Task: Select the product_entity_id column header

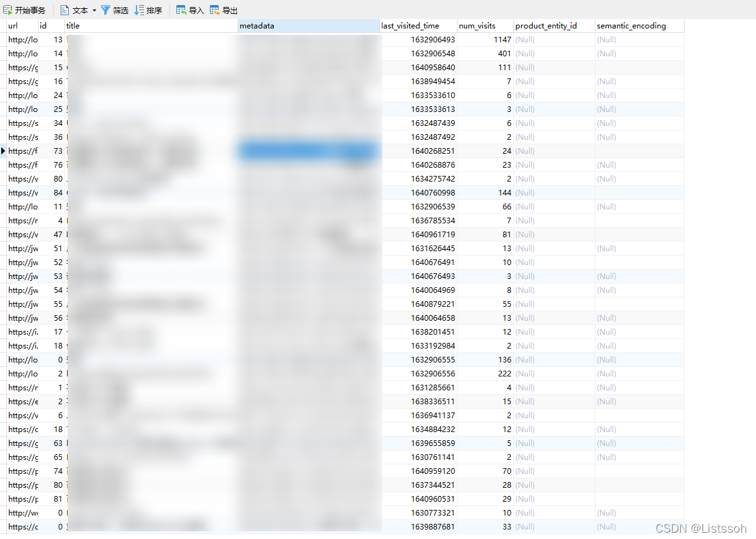Action: pyautogui.click(x=554, y=26)
